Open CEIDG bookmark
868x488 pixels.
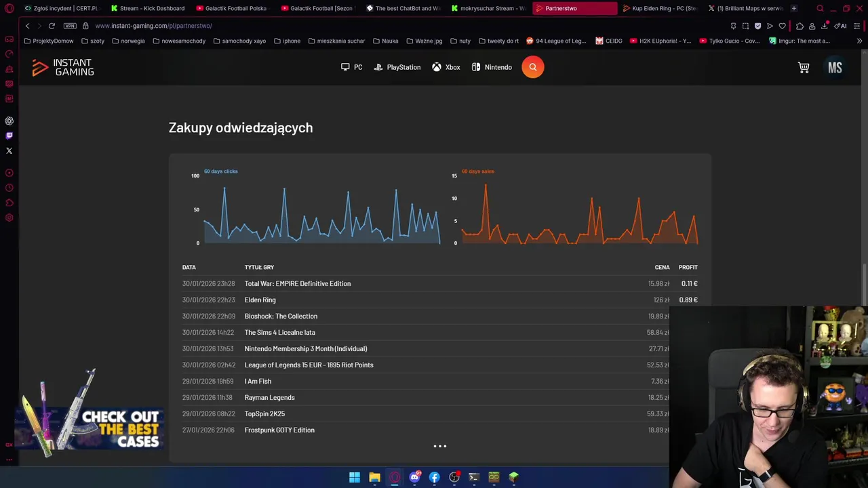tap(609, 41)
